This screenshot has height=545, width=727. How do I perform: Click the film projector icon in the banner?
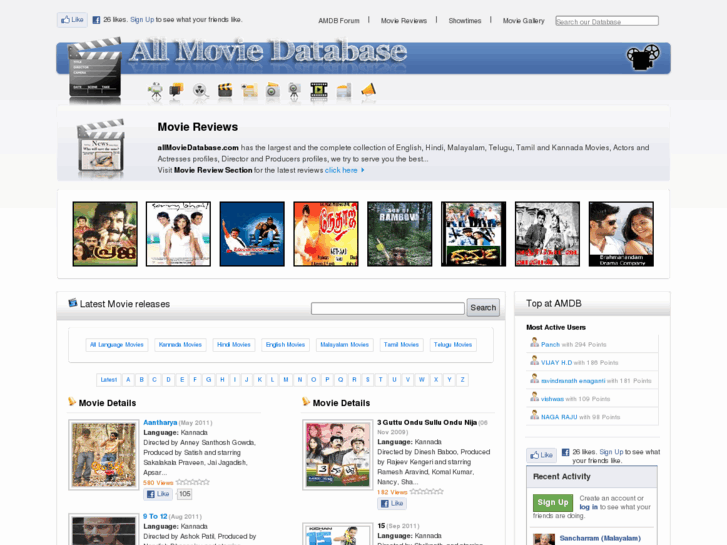pos(643,58)
